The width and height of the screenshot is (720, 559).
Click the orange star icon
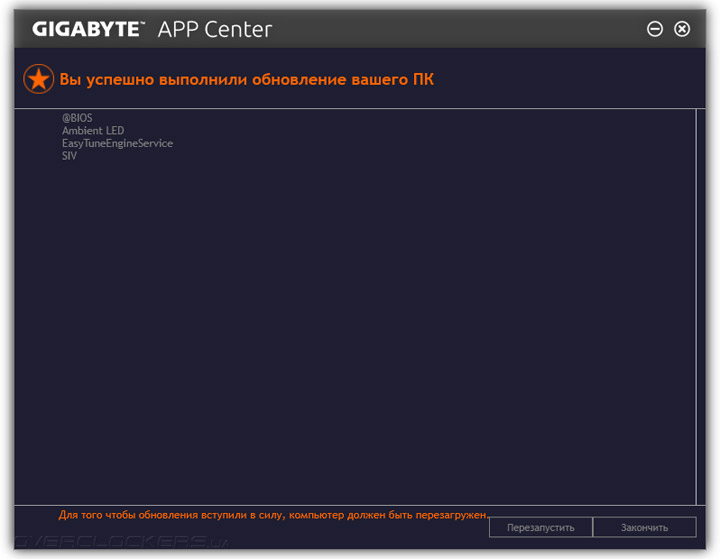(x=39, y=79)
